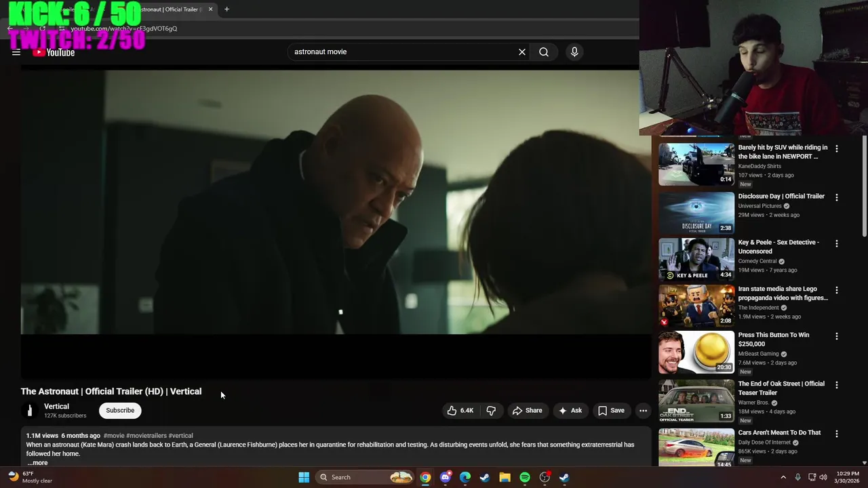Clear the search box text
The height and width of the screenshot is (488, 868).
(522, 52)
